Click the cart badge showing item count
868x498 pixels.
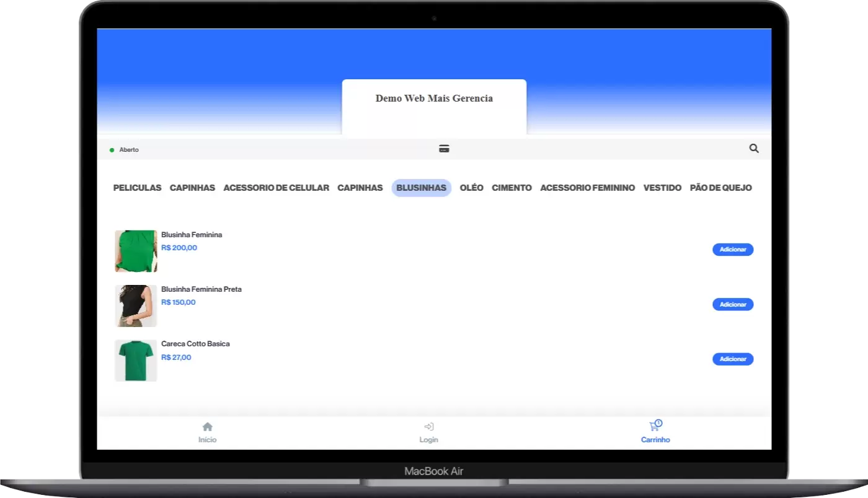pyautogui.click(x=659, y=422)
